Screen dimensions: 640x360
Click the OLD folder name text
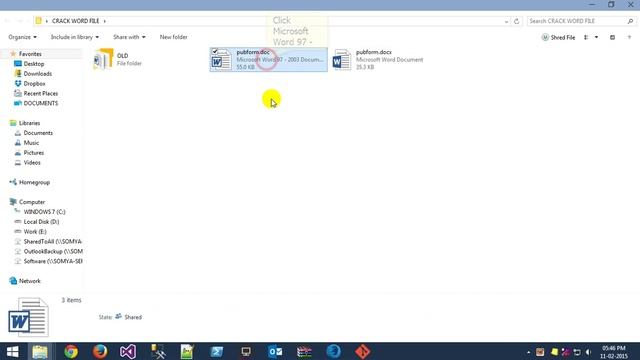[x=122, y=56]
